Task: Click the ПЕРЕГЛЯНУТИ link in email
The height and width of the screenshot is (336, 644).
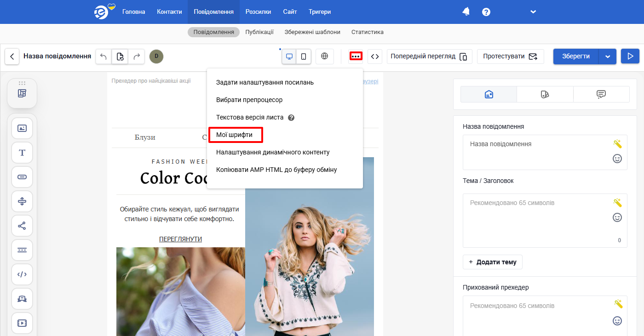Action: (x=180, y=239)
